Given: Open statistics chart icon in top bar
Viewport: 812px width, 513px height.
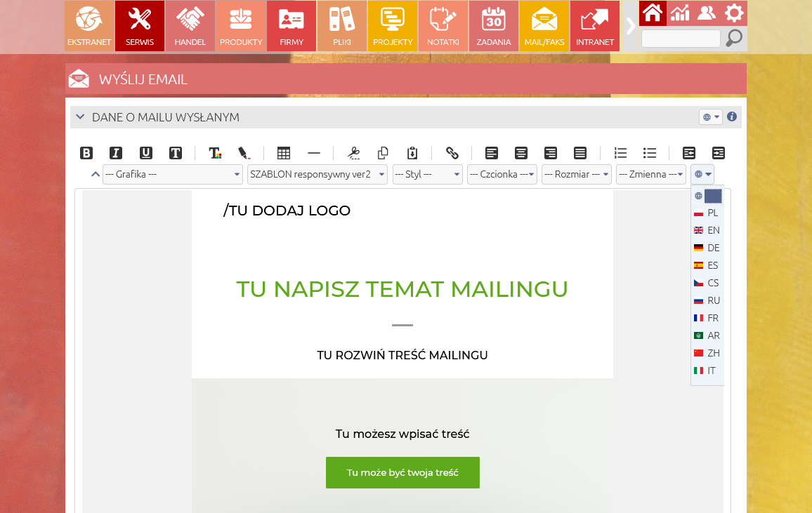Looking at the screenshot, I should pyautogui.click(x=679, y=13).
